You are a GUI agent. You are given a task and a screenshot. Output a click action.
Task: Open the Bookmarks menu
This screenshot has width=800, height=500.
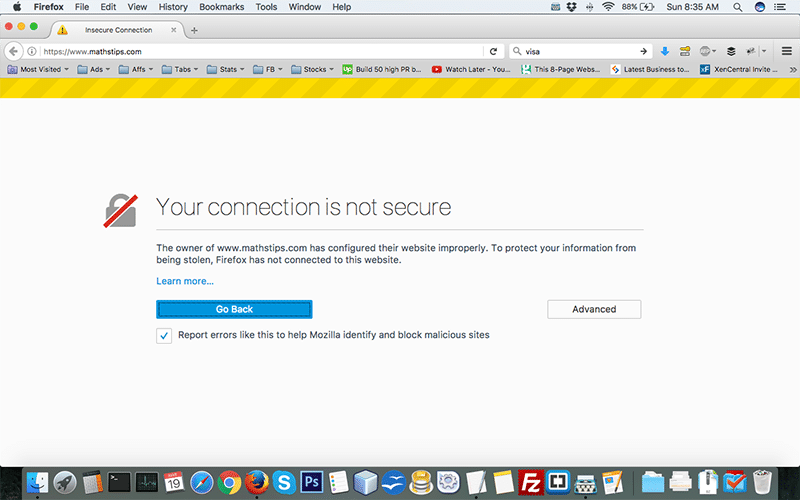pos(221,7)
